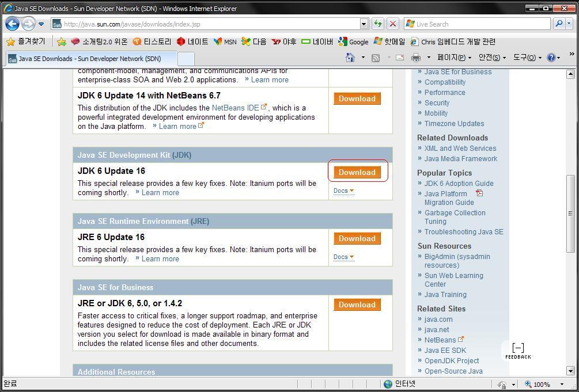Click the Feedback bracket icon
The image size is (579, 392).
[518, 351]
